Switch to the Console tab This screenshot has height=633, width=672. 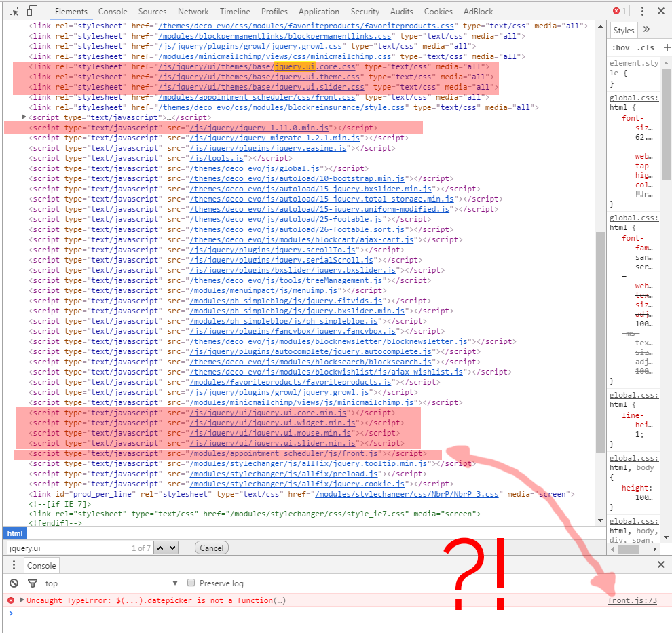pos(113,12)
